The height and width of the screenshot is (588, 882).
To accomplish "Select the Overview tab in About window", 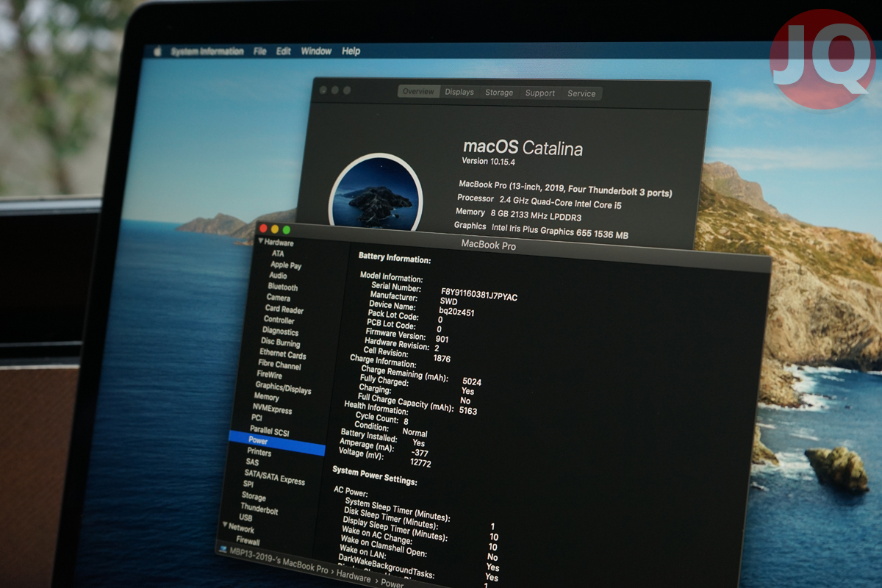I will point(418,92).
